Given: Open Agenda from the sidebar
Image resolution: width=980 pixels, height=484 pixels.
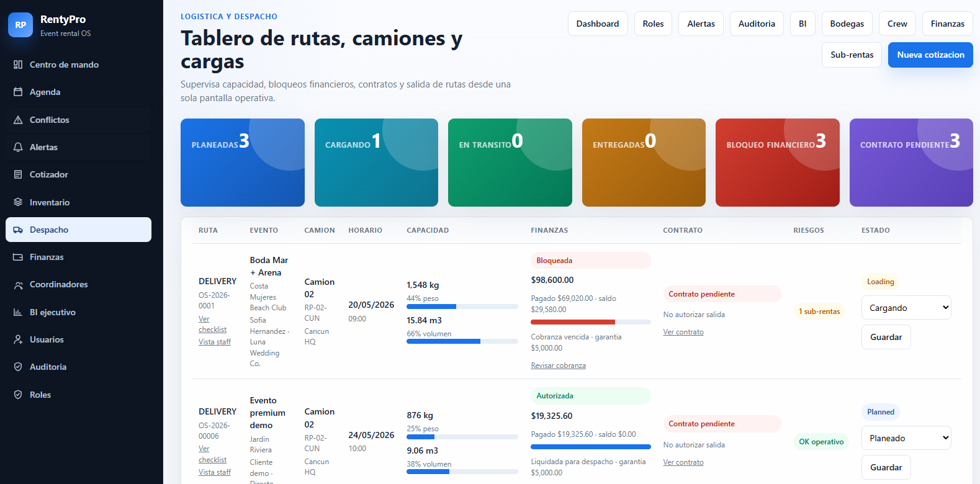Looking at the screenshot, I should tap(78, 92).
